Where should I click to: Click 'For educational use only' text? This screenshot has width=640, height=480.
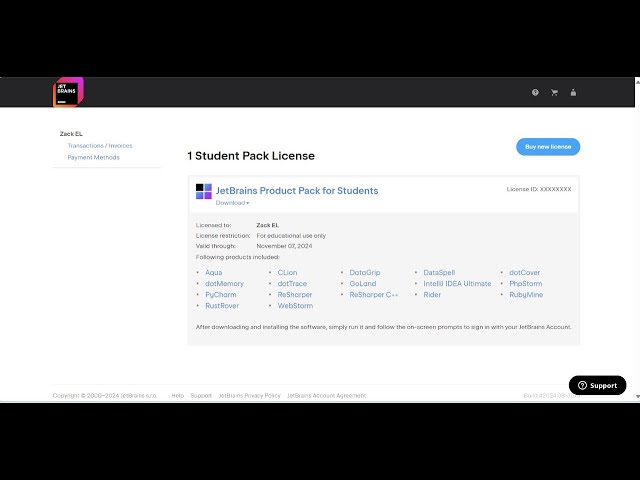click(x=291, y=236)
